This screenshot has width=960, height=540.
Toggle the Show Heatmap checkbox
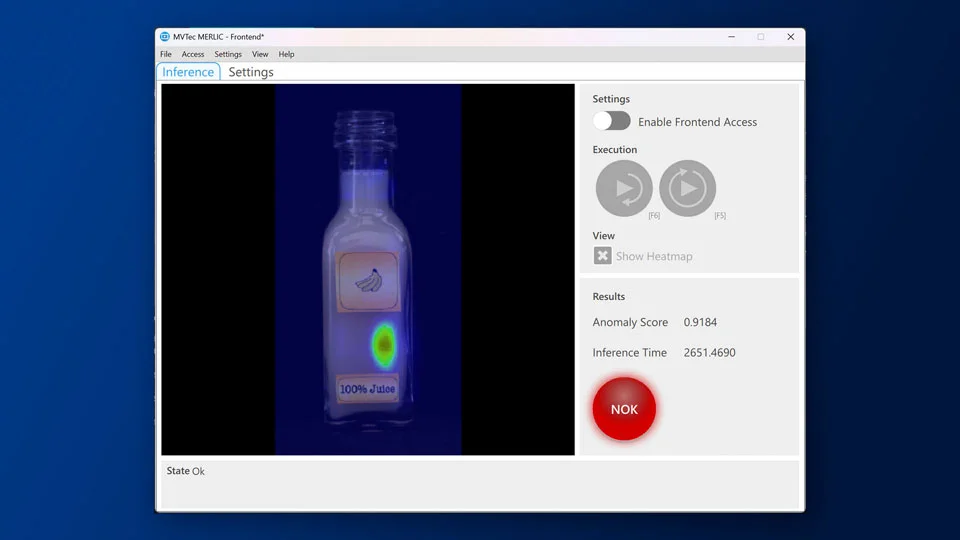click(603, 256)
